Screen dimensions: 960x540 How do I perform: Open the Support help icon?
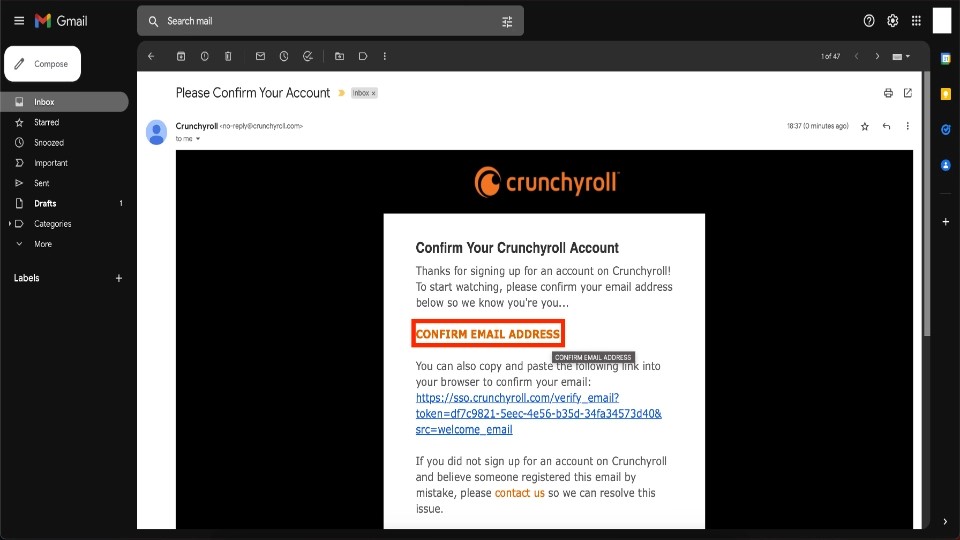coord(869,21)
